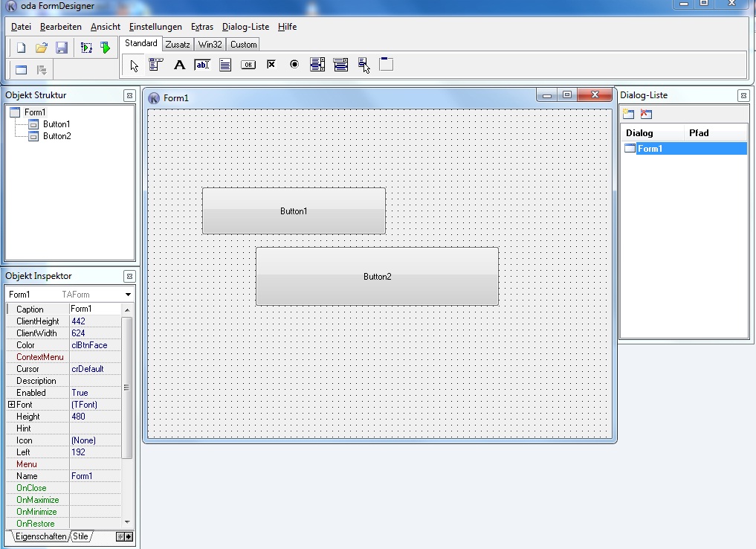Click the Caption property input field
The height and width of the screenshot is (549, 756).
(x=94, y=309)
